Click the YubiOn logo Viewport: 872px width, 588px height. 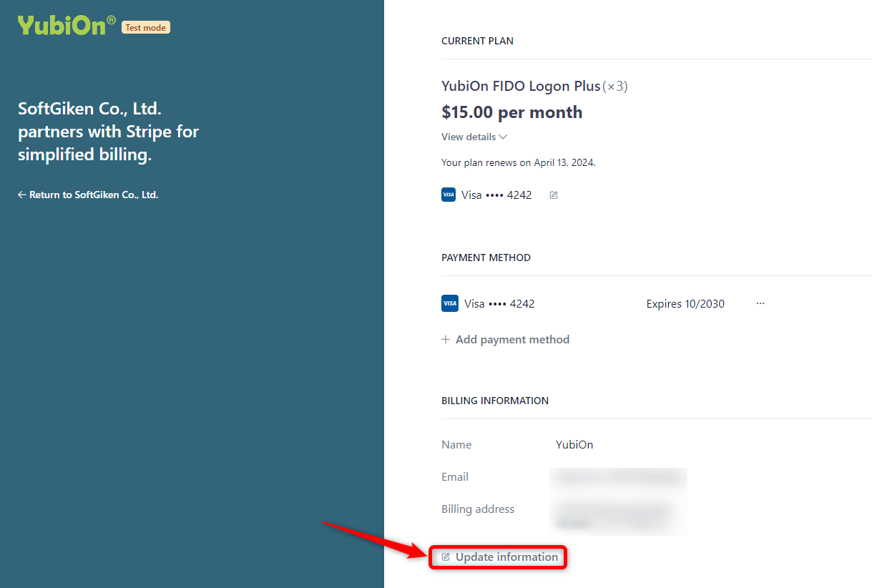click(66, 25)
